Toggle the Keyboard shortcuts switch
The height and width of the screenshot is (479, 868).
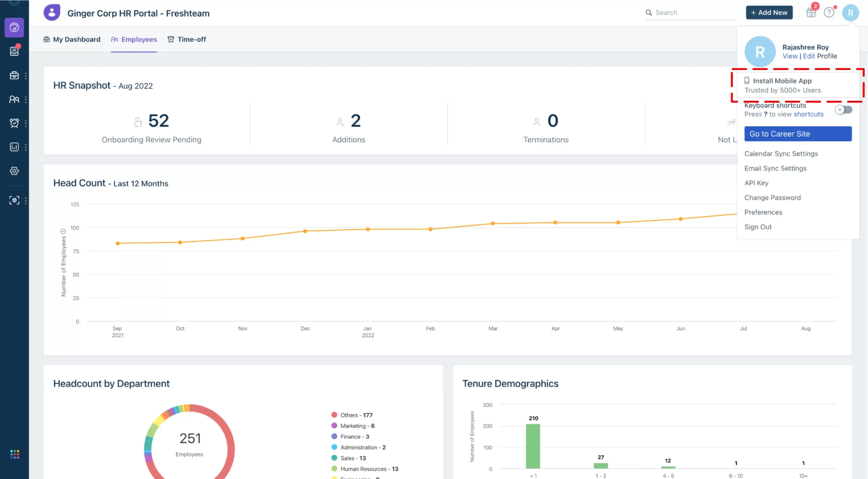point(844,110)
